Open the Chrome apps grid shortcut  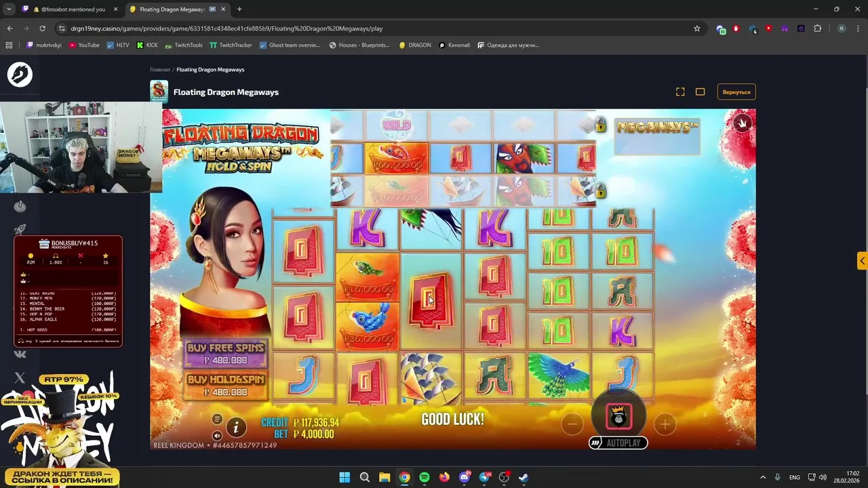9,45
